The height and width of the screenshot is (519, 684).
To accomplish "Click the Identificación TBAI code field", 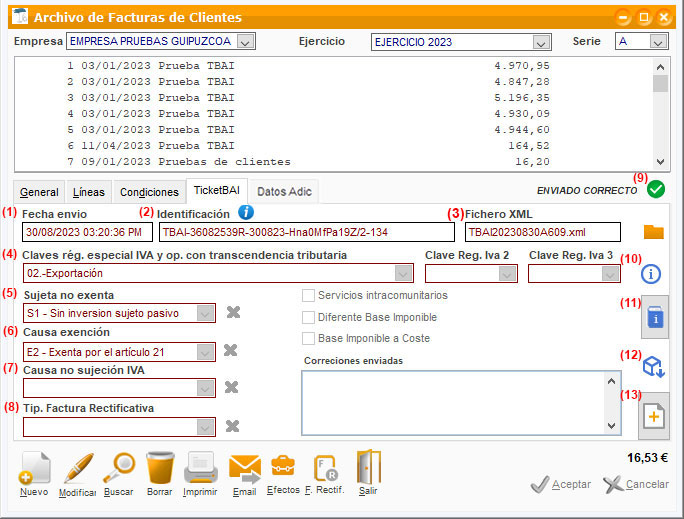I will click(x=307, y=232).
